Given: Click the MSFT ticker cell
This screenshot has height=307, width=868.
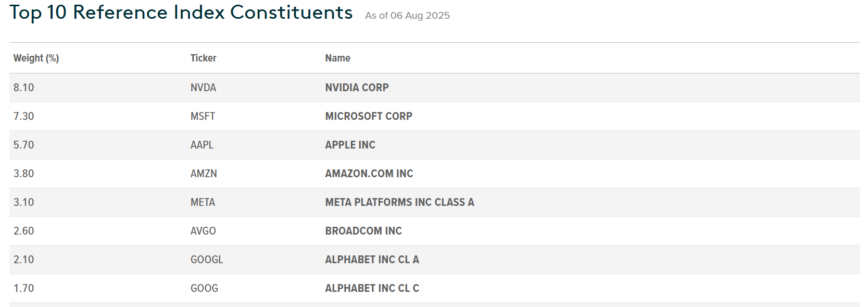Looking at the screenshot, I should [203, 116].
